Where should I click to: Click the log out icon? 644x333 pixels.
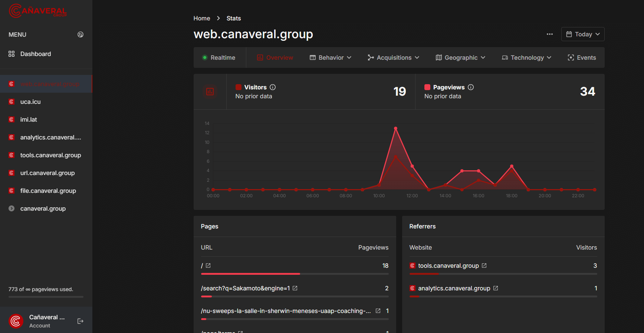[x=80, y=321]
